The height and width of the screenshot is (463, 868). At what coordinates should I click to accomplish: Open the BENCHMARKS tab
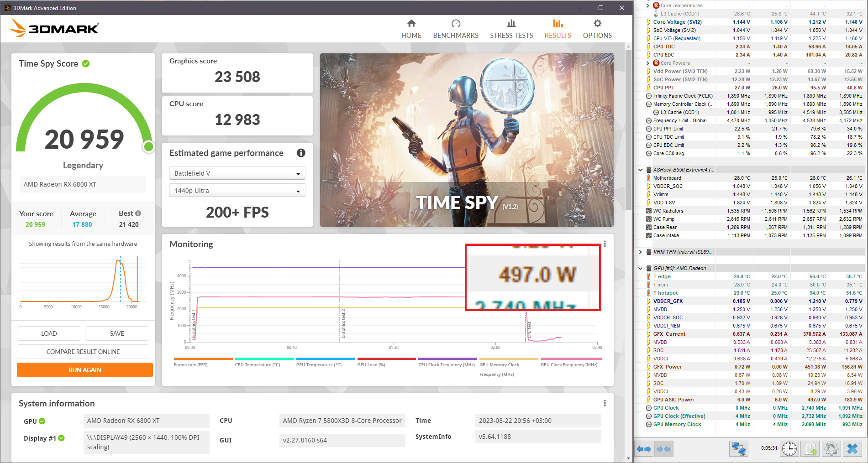click(456, 29)
